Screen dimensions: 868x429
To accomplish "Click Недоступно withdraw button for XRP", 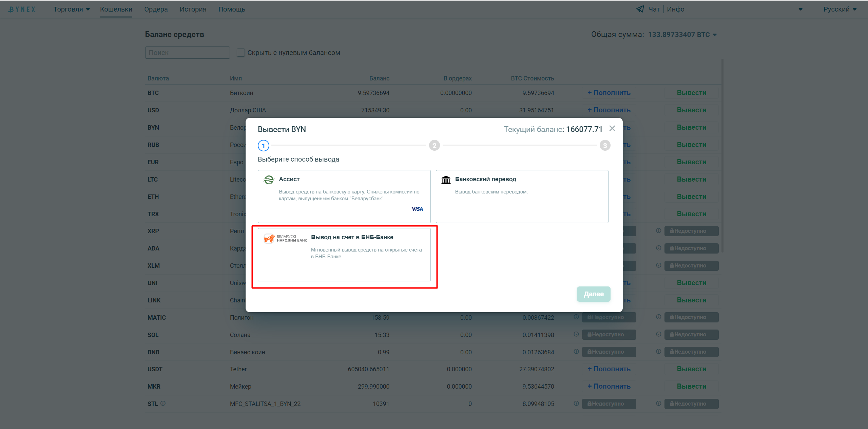I will click(x=691, y=231).
